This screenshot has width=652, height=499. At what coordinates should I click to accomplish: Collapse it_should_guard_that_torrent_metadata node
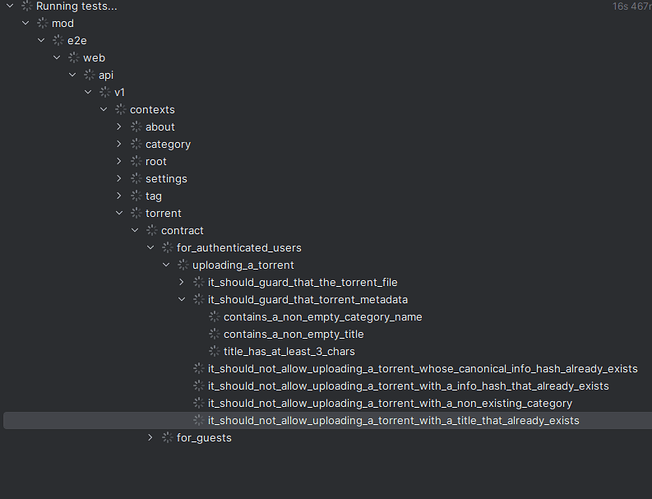tap(182, 299)
